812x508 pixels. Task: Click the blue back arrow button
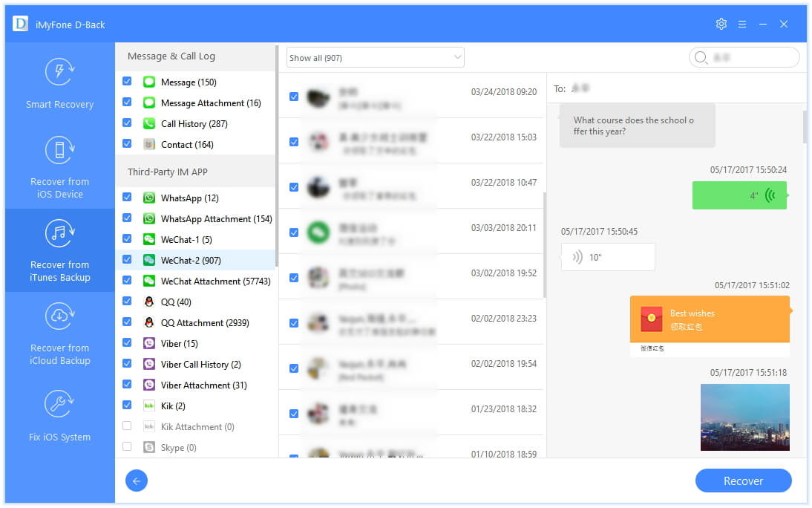136,481
